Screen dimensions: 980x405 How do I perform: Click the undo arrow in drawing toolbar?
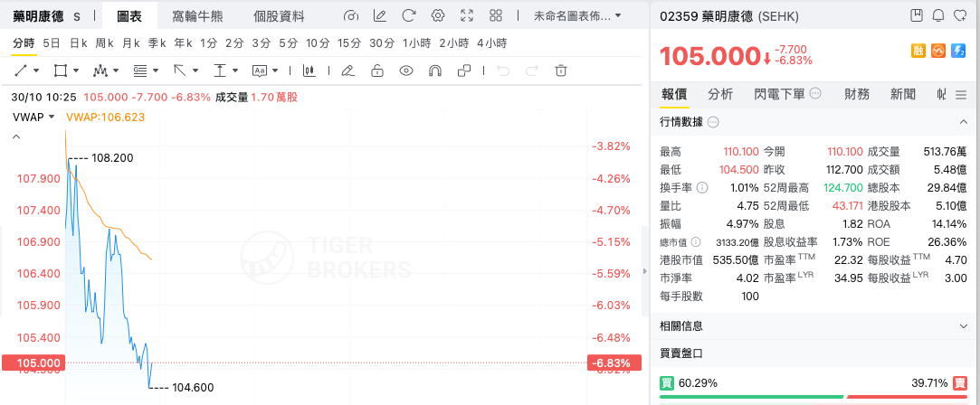503,71
